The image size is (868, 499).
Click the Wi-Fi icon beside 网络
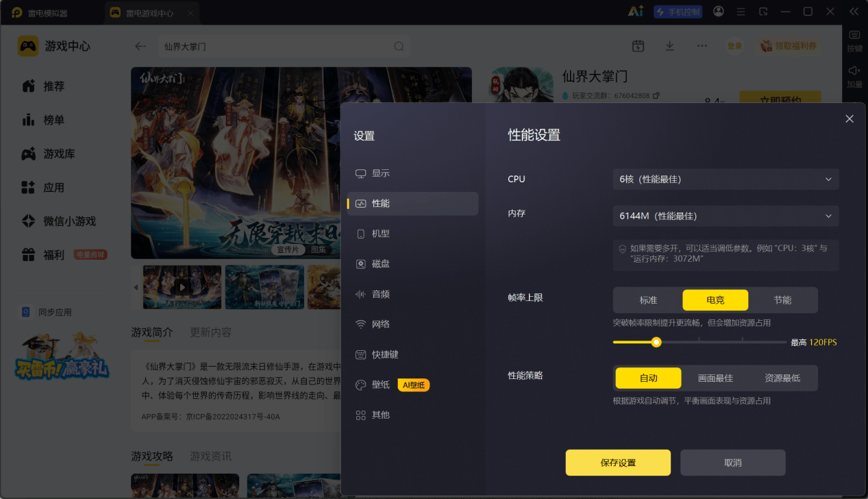pyautogui.click(x=361, y=324)
